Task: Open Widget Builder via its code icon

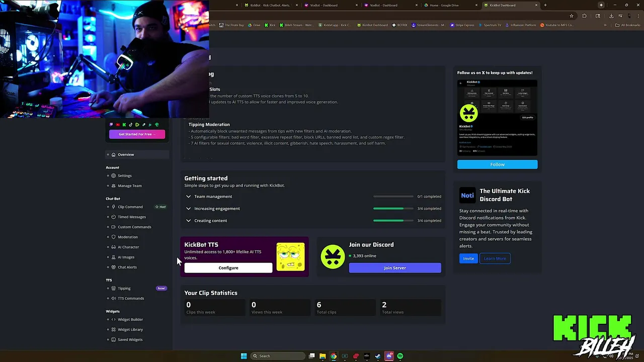Action: click(x=114, y=319)
